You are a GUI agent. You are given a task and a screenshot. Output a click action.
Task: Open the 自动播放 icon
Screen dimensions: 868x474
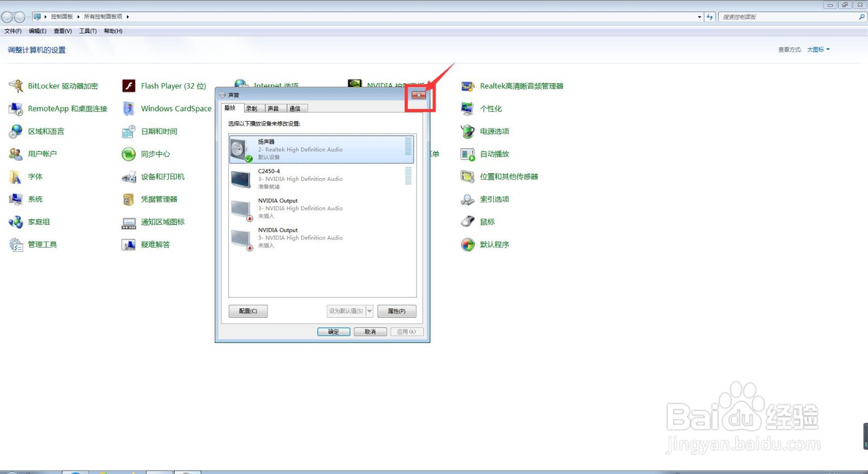click(x=468, y=154)
